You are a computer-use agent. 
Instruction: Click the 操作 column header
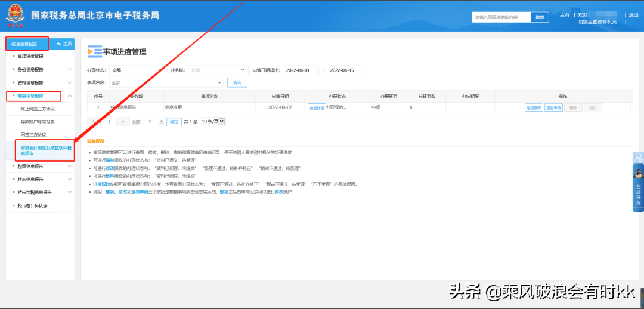tap(562, 96)
